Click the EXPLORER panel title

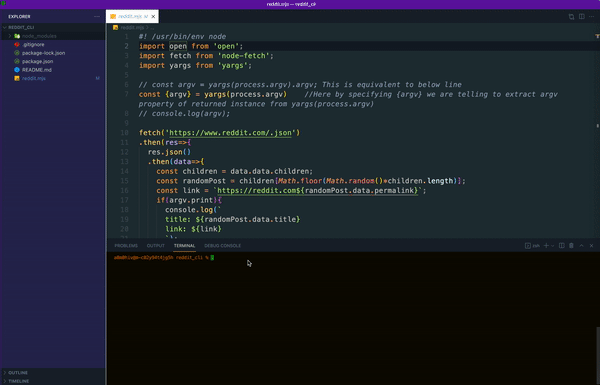click(x=19, y=16)
